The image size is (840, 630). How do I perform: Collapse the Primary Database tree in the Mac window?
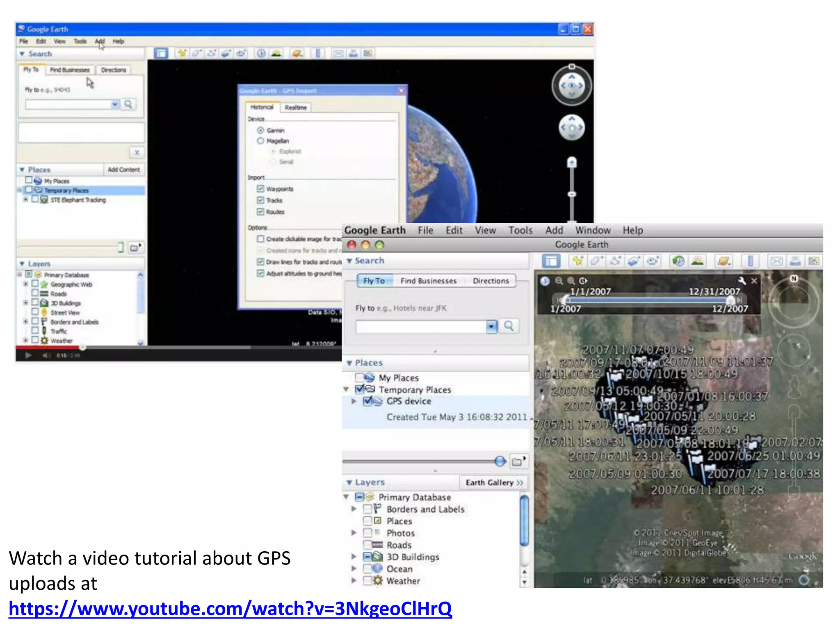pos(346,497)
